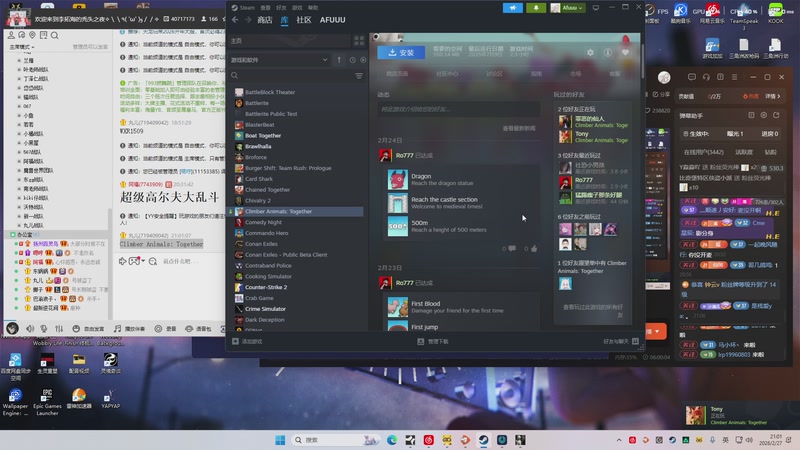Click the comment icon under Ro777 activity
This screenshot has width=800, height=450.
click(x=512, y=248)
